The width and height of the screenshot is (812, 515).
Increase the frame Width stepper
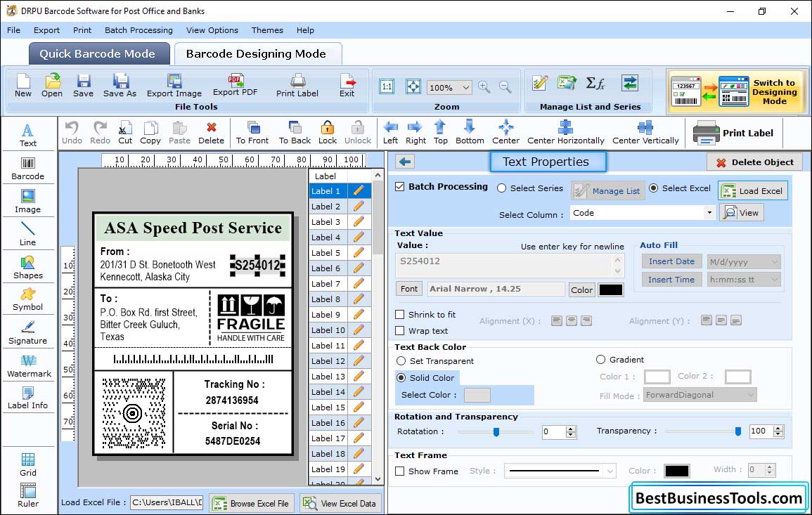770,467
